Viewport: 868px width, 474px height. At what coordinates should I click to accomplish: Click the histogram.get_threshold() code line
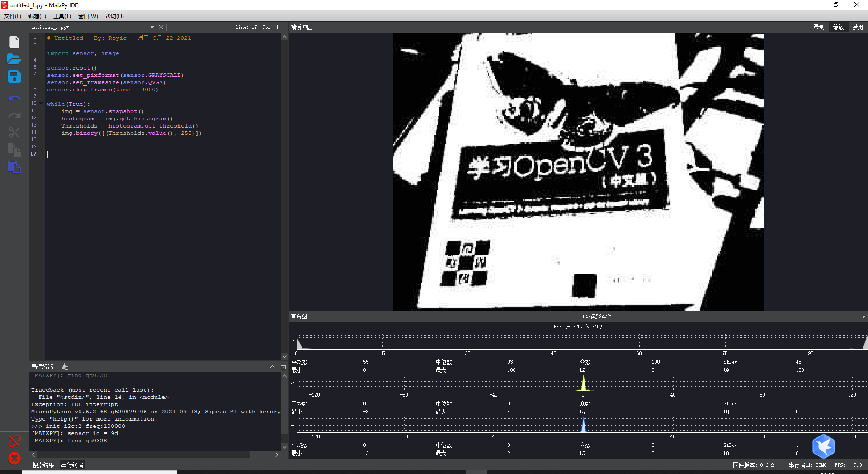pos(130,126)
